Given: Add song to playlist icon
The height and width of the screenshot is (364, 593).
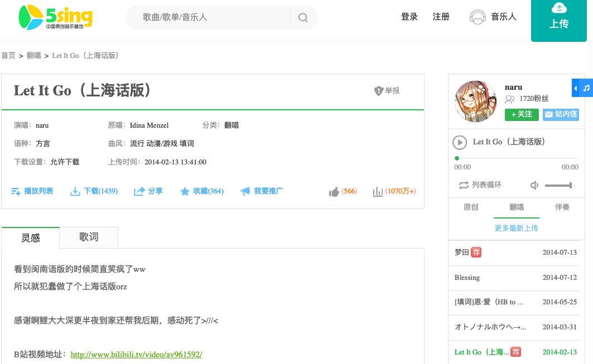Looking at the screenshot, I should pos(16,191).
